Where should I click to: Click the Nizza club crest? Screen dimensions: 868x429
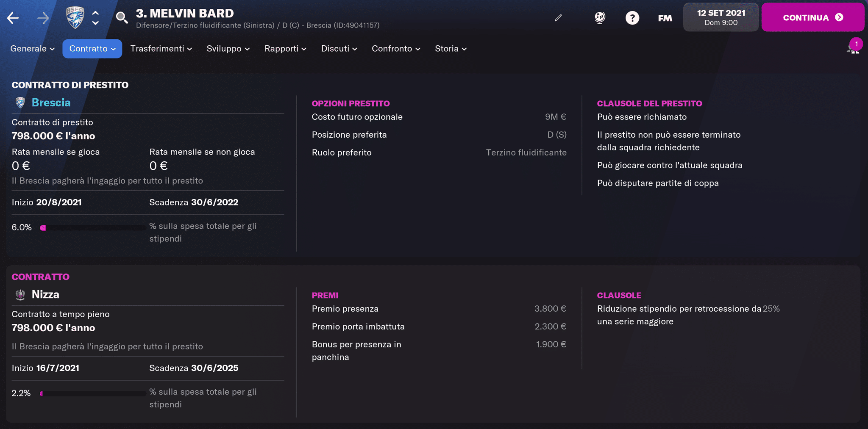(19, 294)
